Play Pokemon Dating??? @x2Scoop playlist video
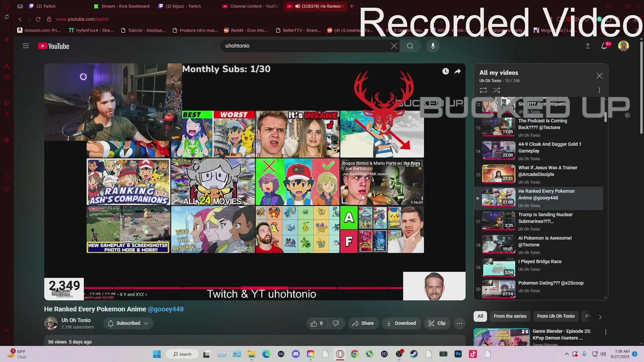Screen dimensions: 644x362 (539, 289)
